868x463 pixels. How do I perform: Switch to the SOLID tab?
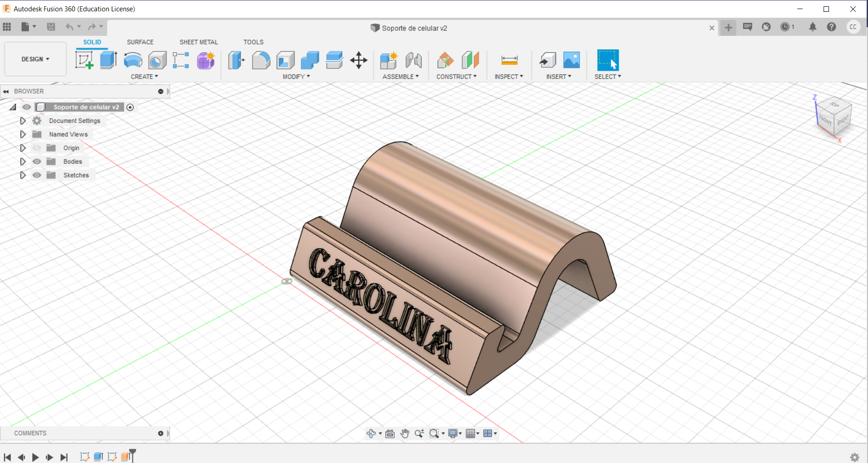92,42
